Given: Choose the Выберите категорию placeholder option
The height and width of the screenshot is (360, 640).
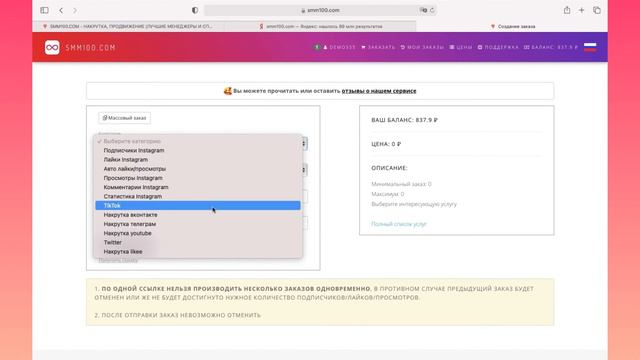Looking at the screenshot, I should 198,141.
